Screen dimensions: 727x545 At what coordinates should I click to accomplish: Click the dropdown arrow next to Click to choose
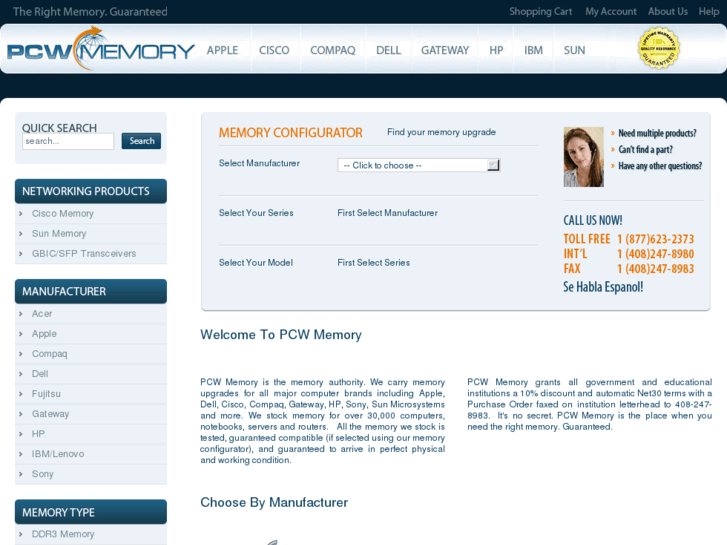click(493, 165)
